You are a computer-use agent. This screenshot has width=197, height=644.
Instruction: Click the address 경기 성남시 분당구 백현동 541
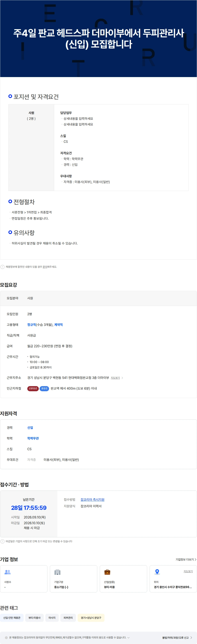click(68, 378)
